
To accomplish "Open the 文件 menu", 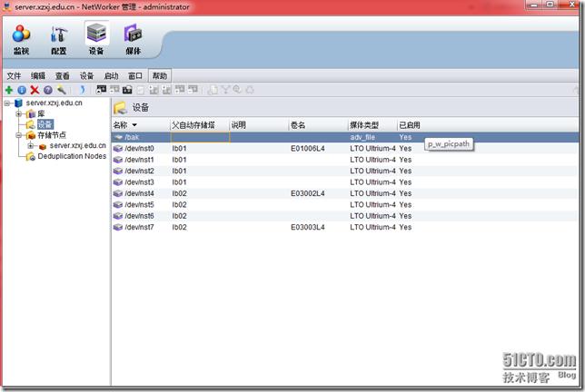I will pos(14,76).
